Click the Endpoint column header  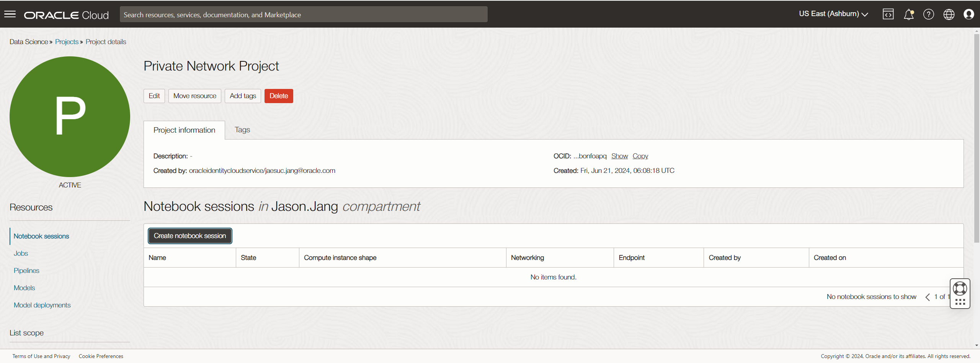[659, 258]
